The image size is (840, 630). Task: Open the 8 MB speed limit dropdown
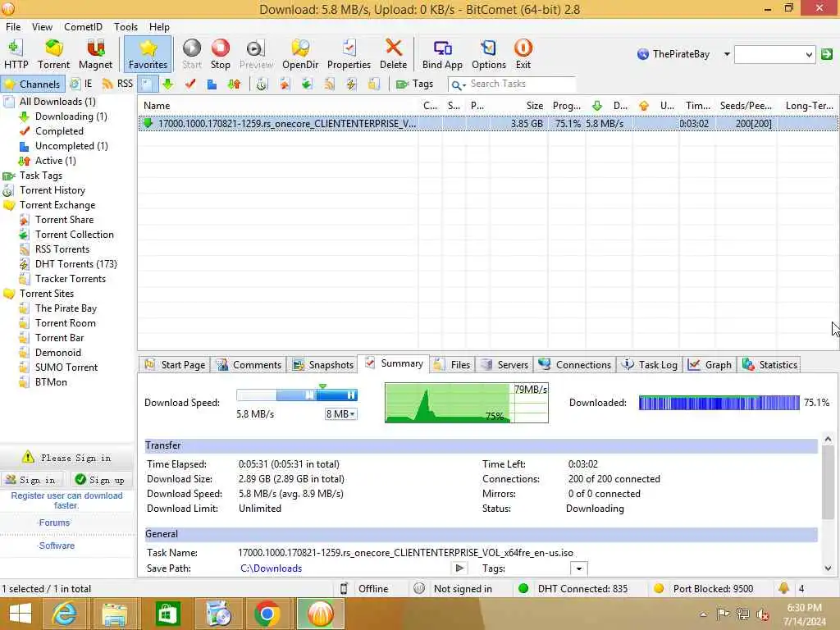(x=340, y=414)
